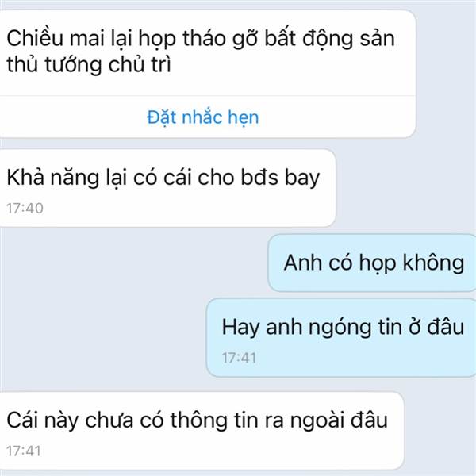Click the 17:41 timestamp in the blue bubble
The image size is (476, 476).
(239, 358)
